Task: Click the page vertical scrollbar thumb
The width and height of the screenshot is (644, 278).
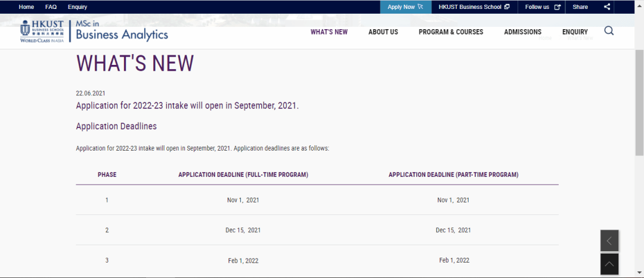Action: pos(639,102)
